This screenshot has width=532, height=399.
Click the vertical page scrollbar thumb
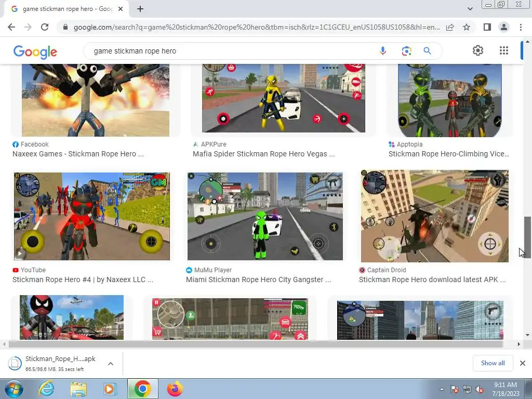click(527, 237)
